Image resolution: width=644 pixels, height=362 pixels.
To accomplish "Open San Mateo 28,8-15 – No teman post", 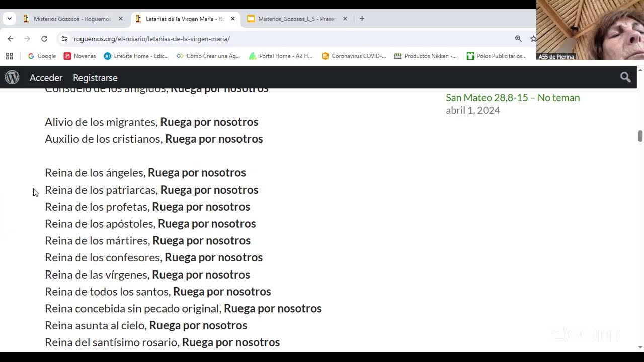I will coord(513,98).
